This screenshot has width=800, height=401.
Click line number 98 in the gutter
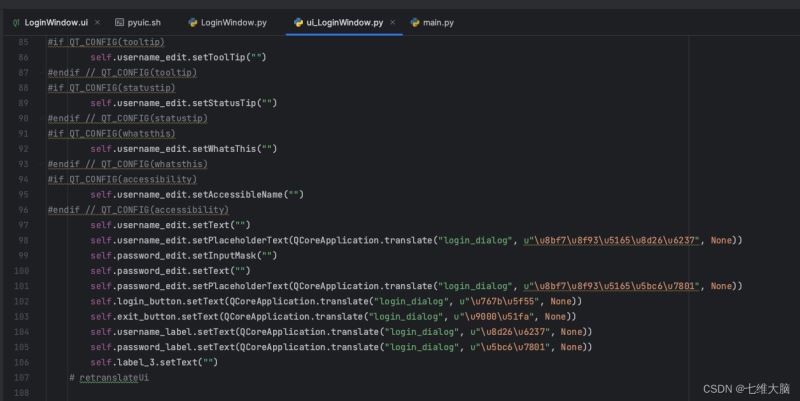(23, 240)
